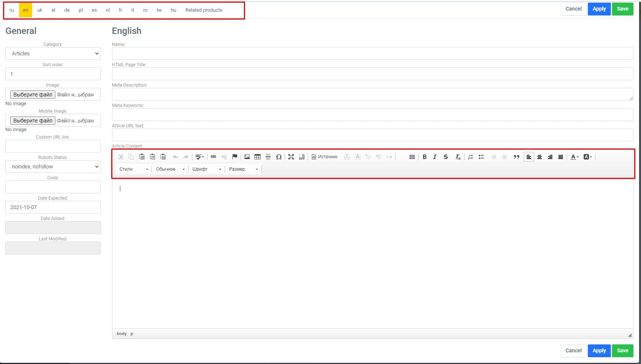This screenshot has width=641, height=364.
Task: Select center text alignment
Action: click(x=540, y=157)
